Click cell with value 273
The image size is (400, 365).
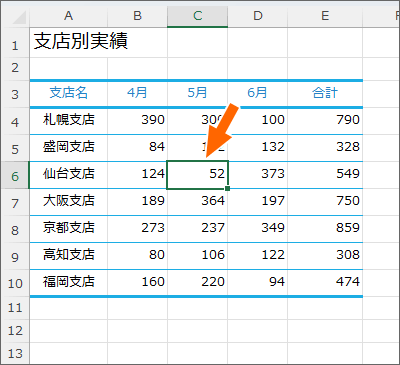137,228
